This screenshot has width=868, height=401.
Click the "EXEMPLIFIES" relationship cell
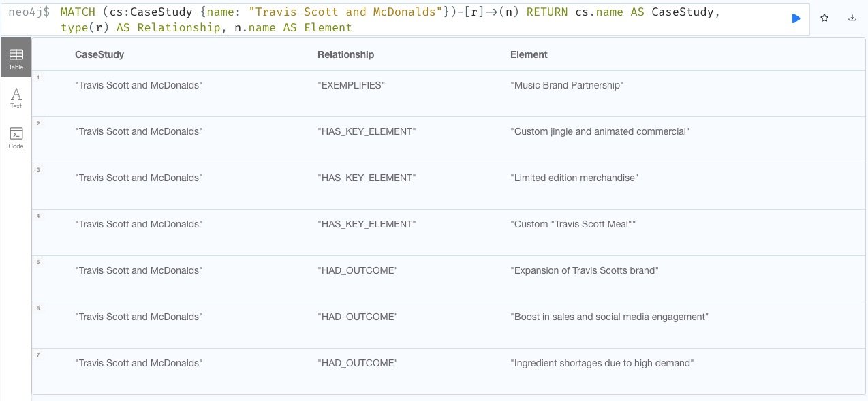[x=352, y=85]
